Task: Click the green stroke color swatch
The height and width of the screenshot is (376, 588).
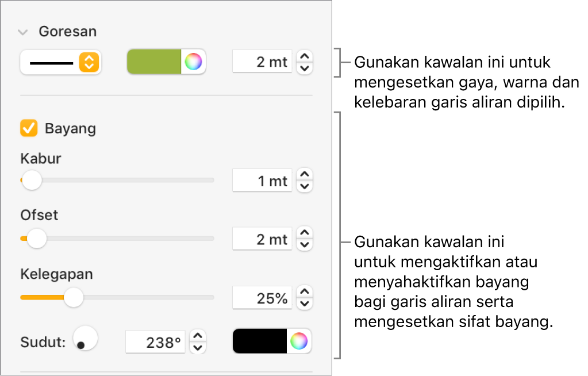Action: click(x=154, y=62)
